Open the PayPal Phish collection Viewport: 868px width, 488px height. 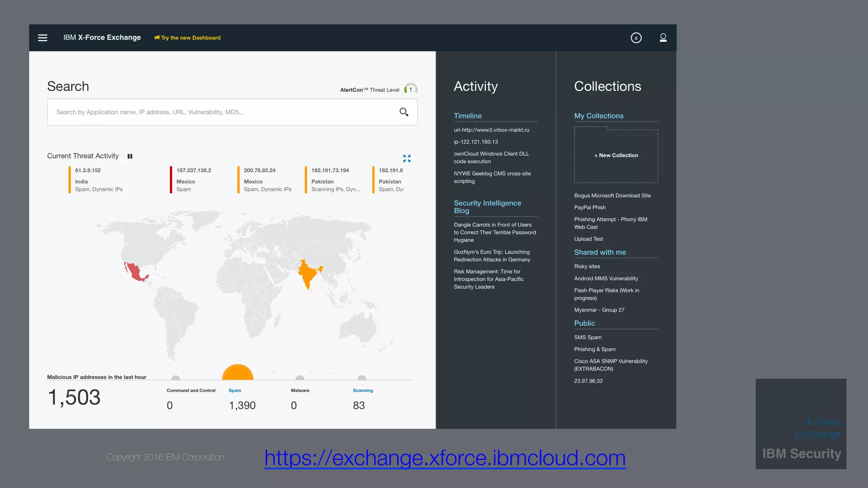[x=590, y=208]
